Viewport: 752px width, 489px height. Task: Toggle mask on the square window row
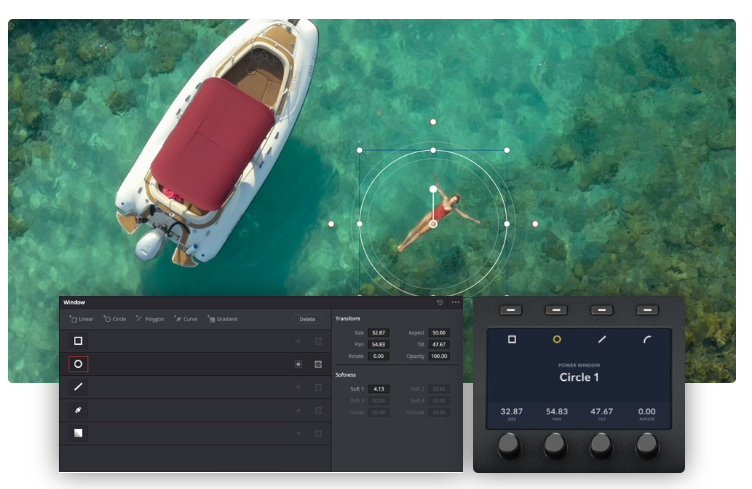[318, 341]
